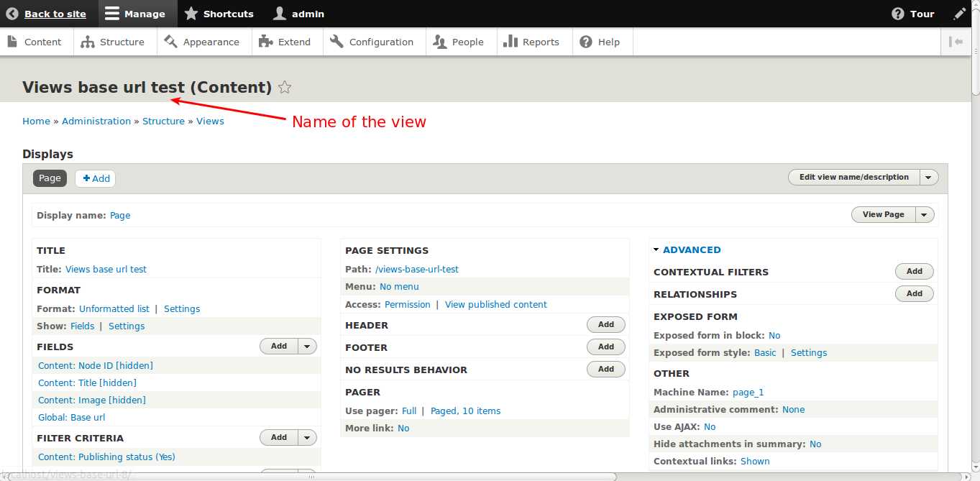980x481 pixels.
Task: Click the pencil edit icon at top right
Action: [960, 13]
